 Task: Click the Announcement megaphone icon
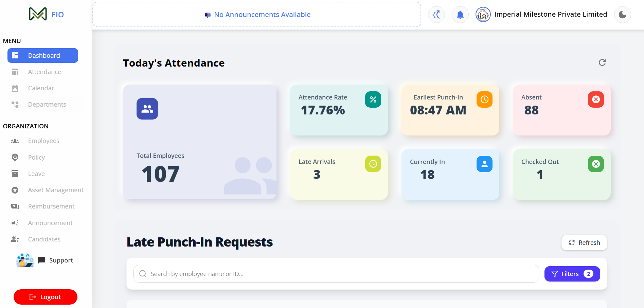pos(15,223)
